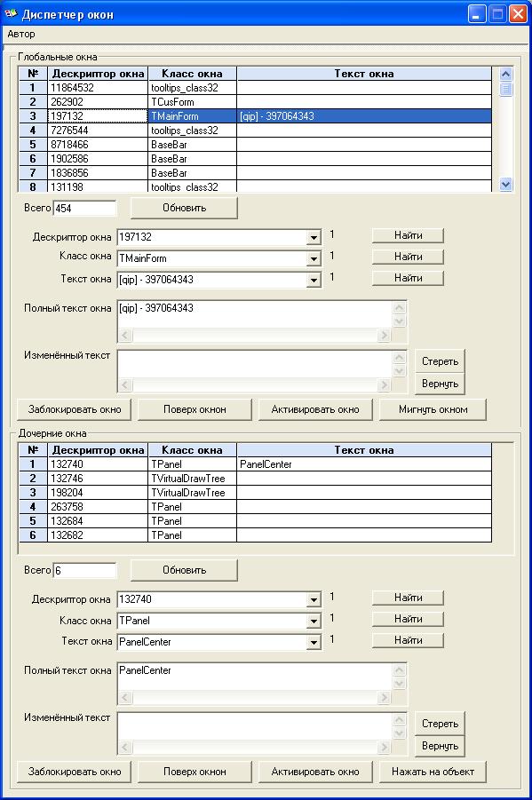Click in child Изменённый текст field
The image size is (532, 800).
pyautogui.click(x=255, y=726)
